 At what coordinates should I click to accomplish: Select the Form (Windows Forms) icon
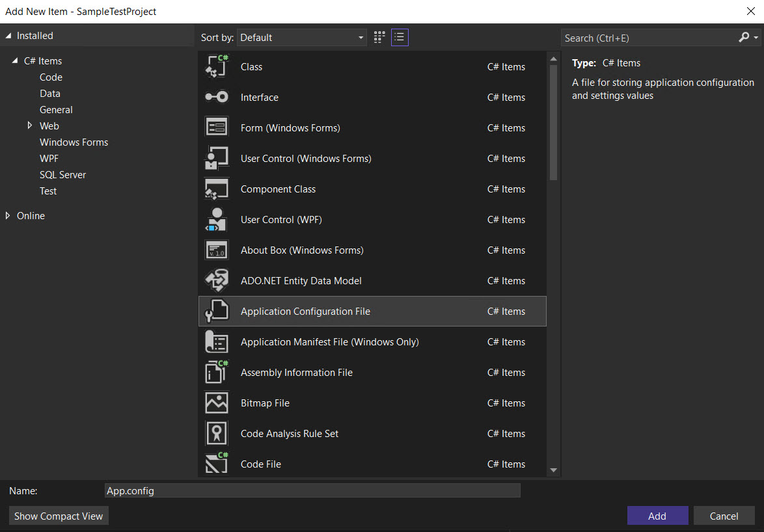click(217, 127)
